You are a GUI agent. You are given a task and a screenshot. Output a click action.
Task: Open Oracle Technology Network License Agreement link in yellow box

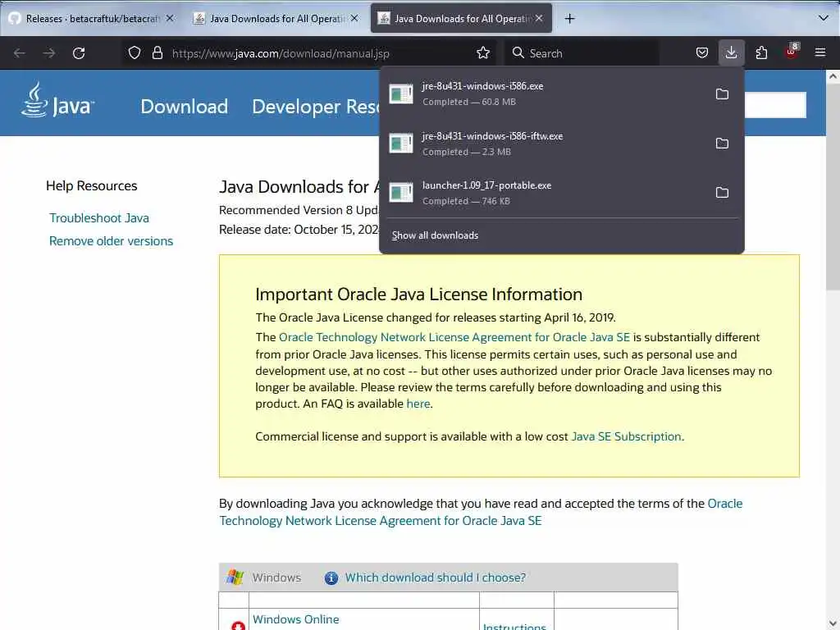(454, 337)
